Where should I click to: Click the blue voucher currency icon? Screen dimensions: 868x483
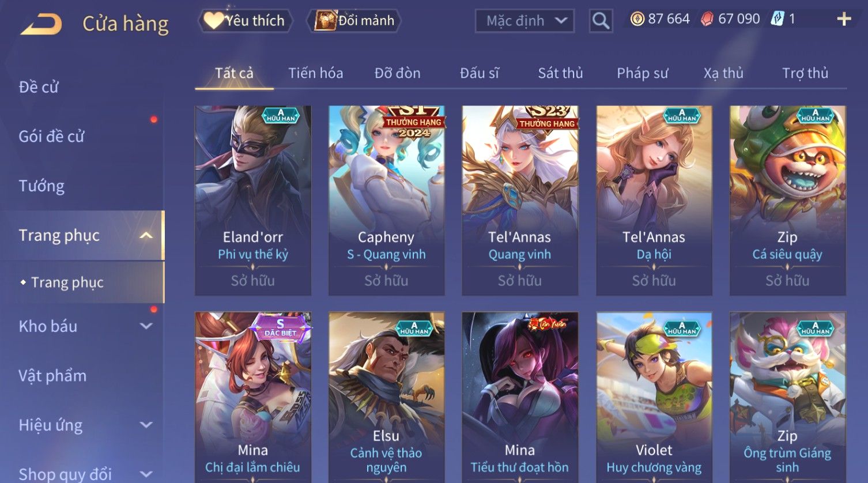click(778, 20)
